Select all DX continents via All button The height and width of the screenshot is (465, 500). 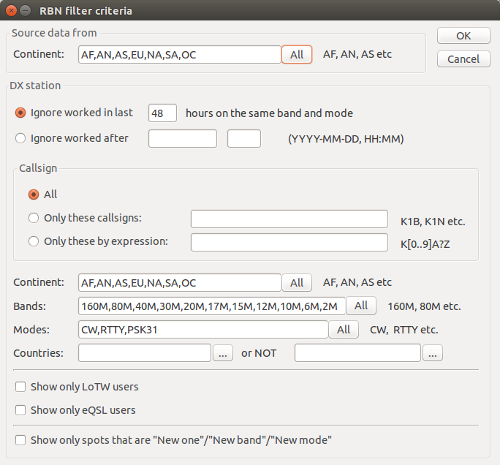pos(297,283)
